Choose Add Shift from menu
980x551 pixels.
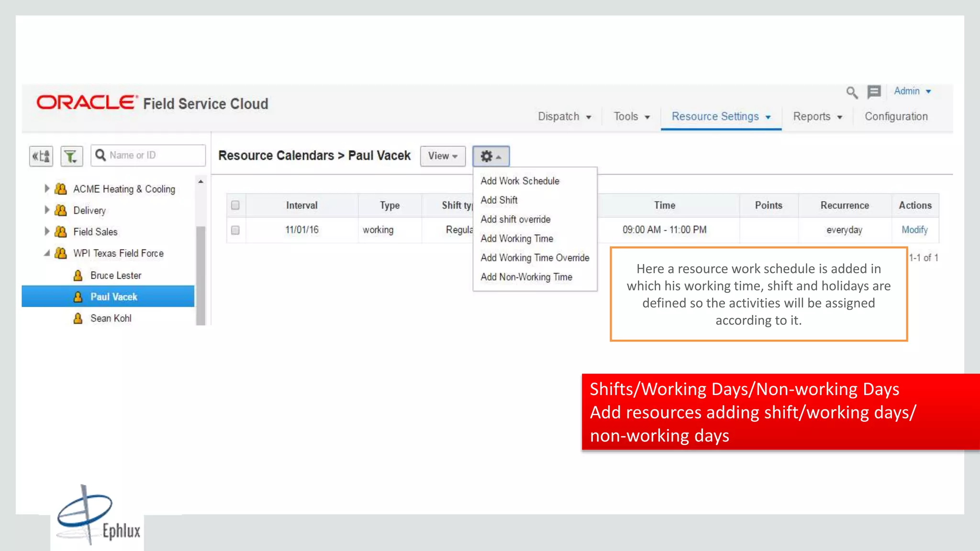coord(499,200)
